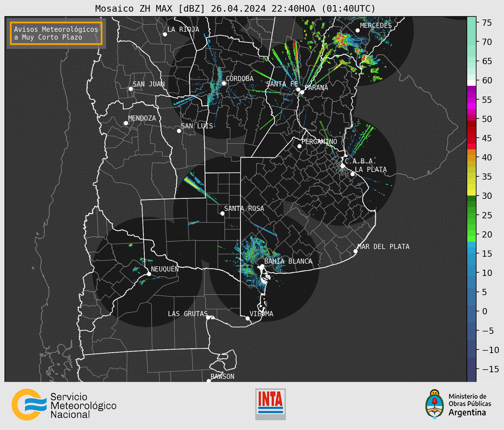Click the San Luis city marker
The image size is (504, 430).
point(179,131)
